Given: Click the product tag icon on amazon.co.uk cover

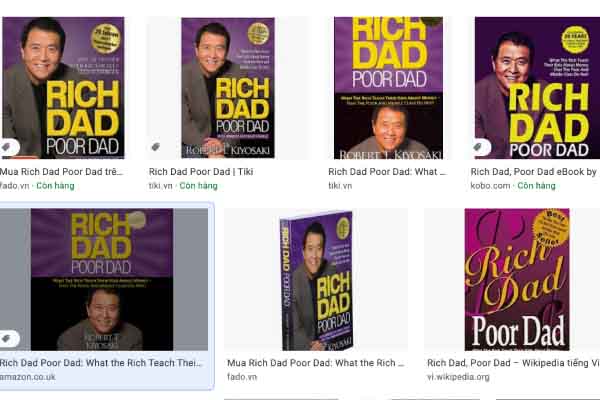Looking at the screenshot, I should [7, 338].
